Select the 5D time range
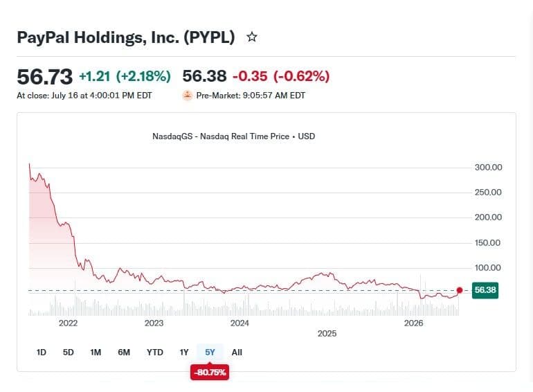Viewport: 533px width, 392px height. [69, 353]
